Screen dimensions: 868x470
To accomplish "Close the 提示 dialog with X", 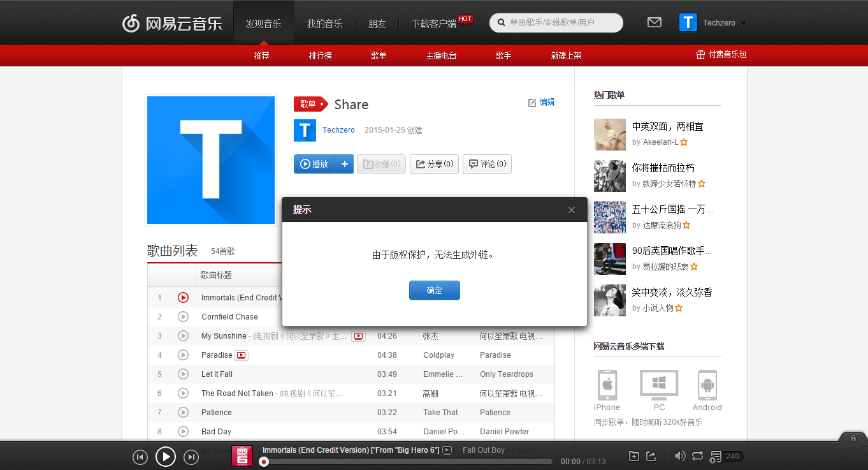I will click(572, 210).
